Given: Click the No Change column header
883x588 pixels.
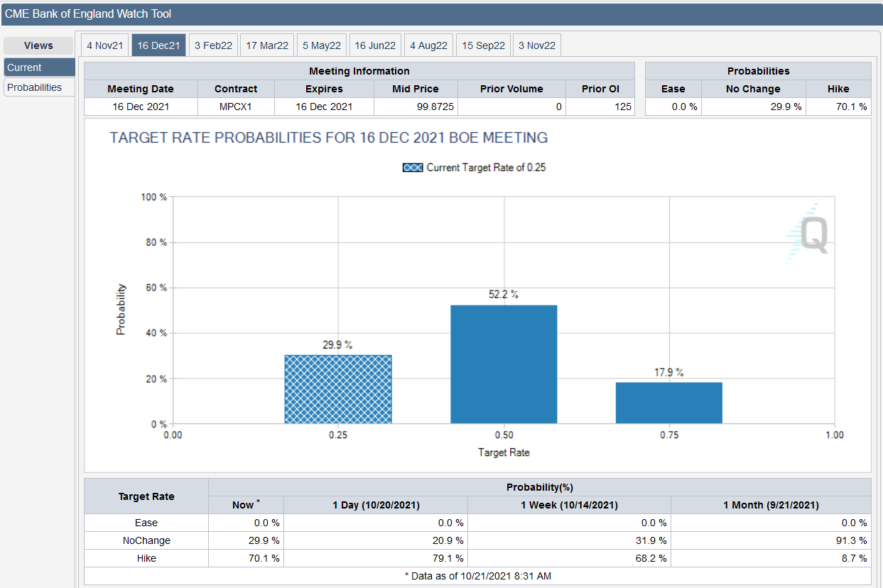Looking at the screenshot, I should tap(753, 89).
